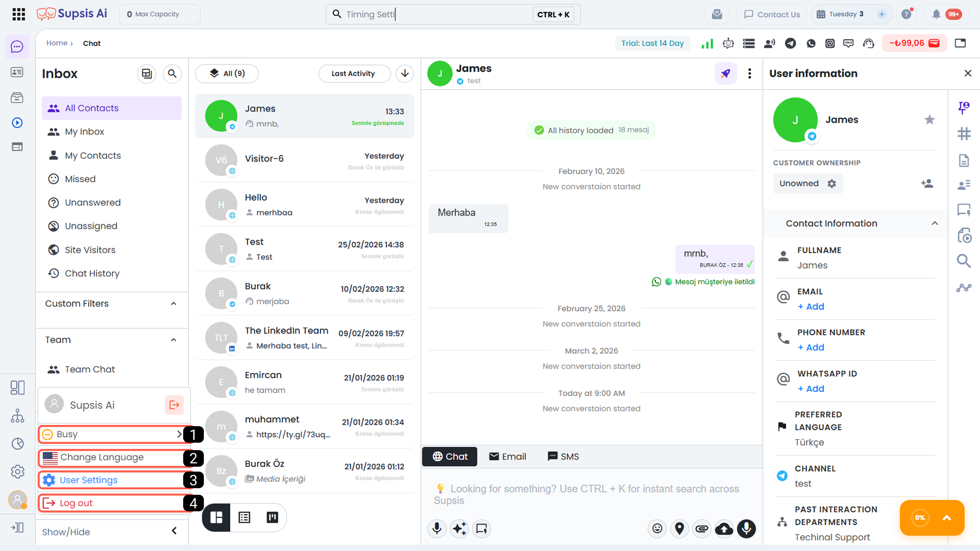Click the negative balance ₺99,06 button
Image resolution: width=980 pixels, height=551 pixels.
tap(915, 43)
